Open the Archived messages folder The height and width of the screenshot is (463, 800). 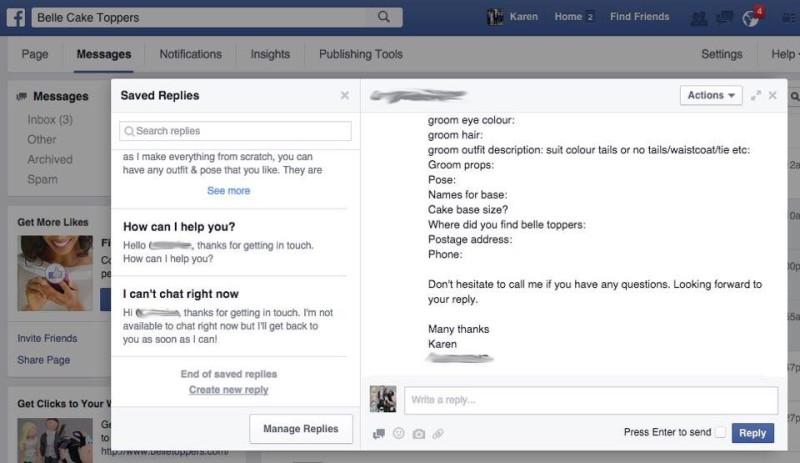tap(50, 159)
